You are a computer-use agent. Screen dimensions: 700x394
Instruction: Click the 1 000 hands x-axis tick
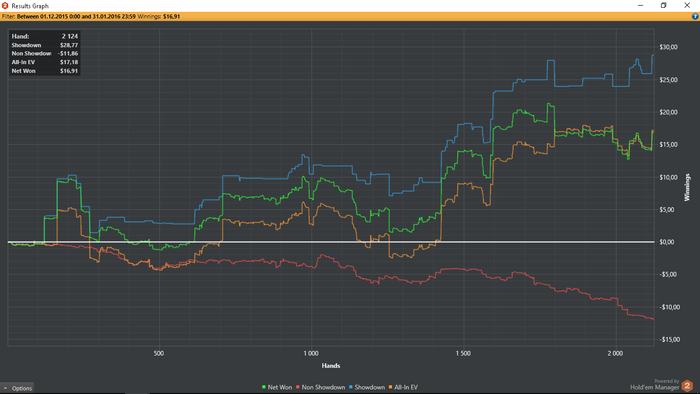311,353
